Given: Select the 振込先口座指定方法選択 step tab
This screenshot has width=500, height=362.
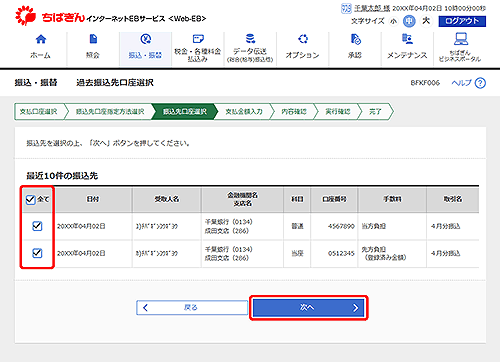Looking at the screenshot, I should click(x=110, y=112).
